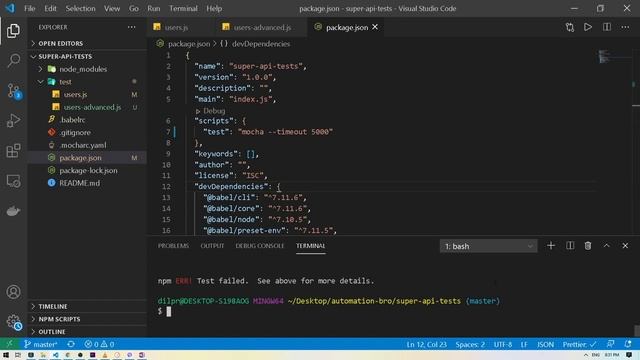Switch to the Output panel tab
640x360 pixels.
pyautogui.click(x=212, y=246)
